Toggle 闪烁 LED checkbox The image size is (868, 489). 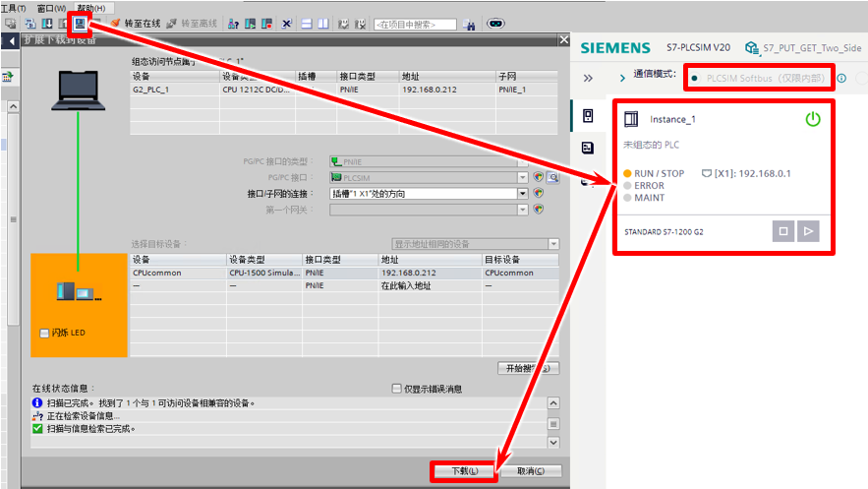(44, 333)
